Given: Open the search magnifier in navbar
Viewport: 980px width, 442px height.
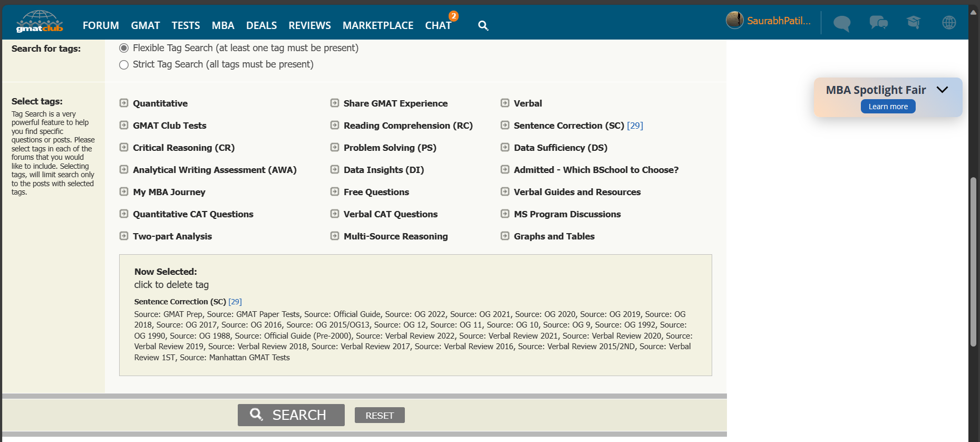Looking at the screenshot, I should [x=483, y=25].
